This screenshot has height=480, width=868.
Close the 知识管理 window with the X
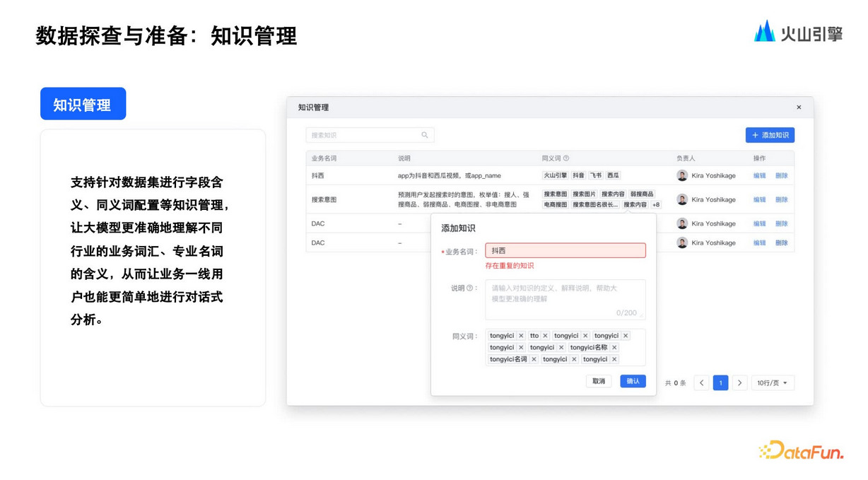(x=799, y=107)
